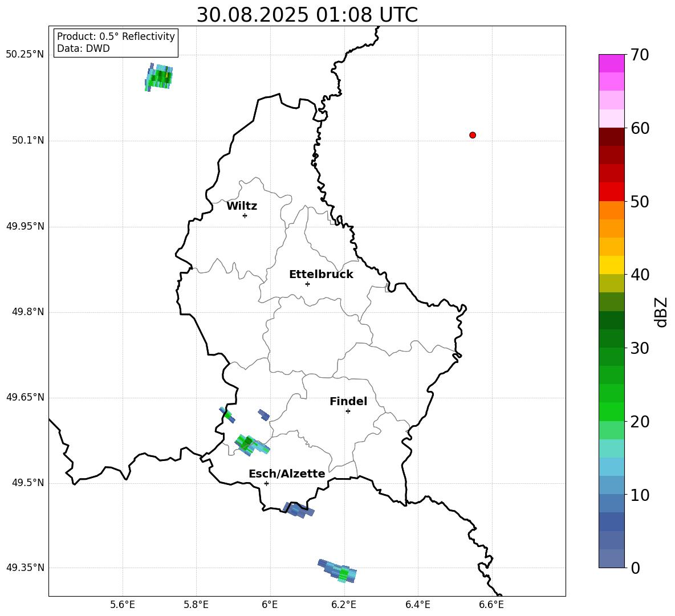
Task: Click the 49.95°N latitude tick label
Action: [x=25, y=227]
